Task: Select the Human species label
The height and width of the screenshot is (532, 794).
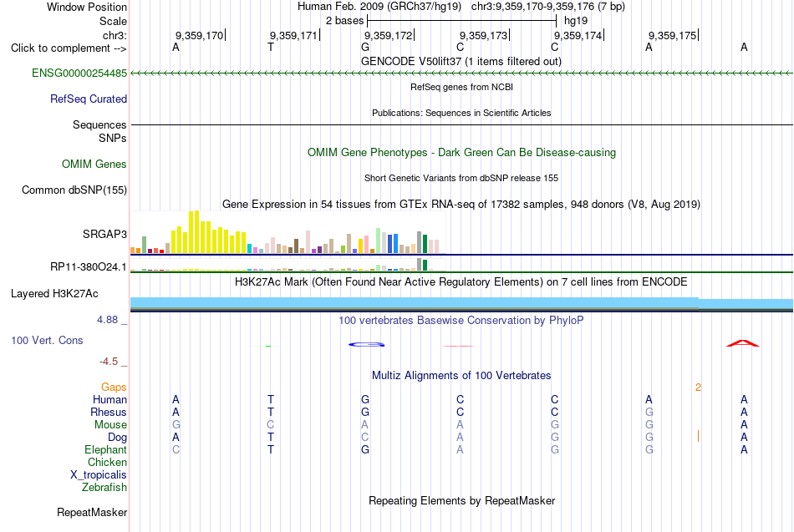Action: 109,399
